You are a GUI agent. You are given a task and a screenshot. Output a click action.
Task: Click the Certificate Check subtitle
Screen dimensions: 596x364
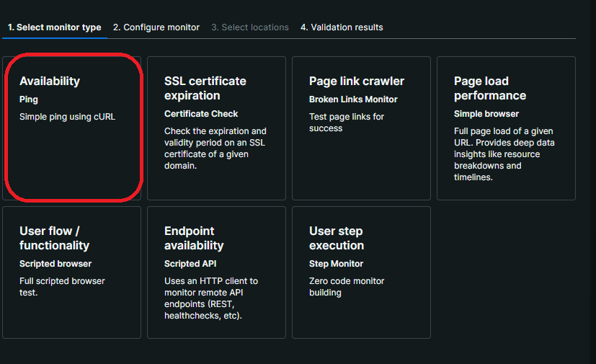201,114
